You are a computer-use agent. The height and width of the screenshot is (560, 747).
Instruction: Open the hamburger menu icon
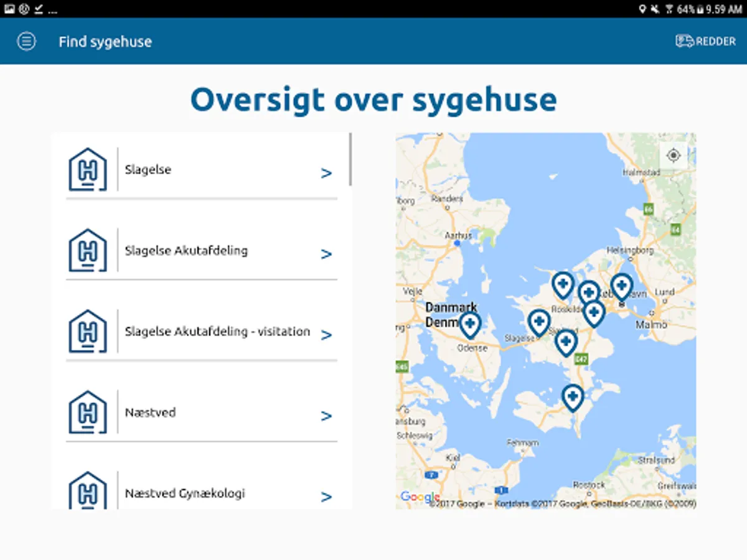(x=26, y=42)
